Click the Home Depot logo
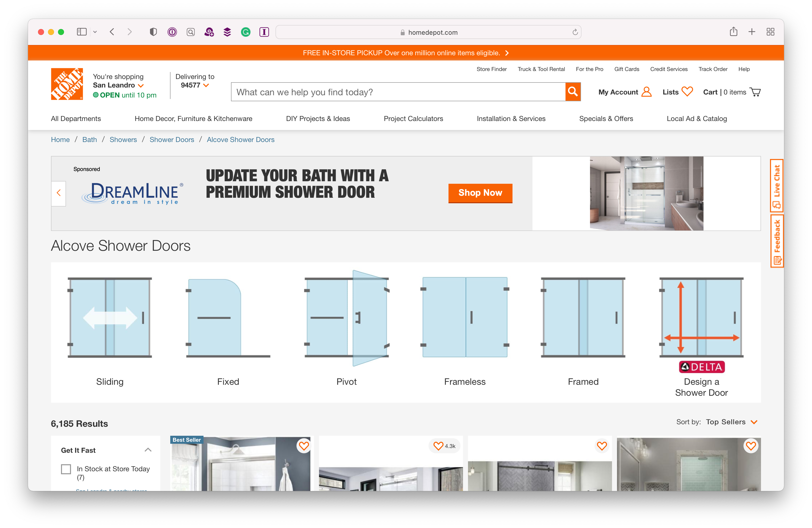 click(67, 84)
